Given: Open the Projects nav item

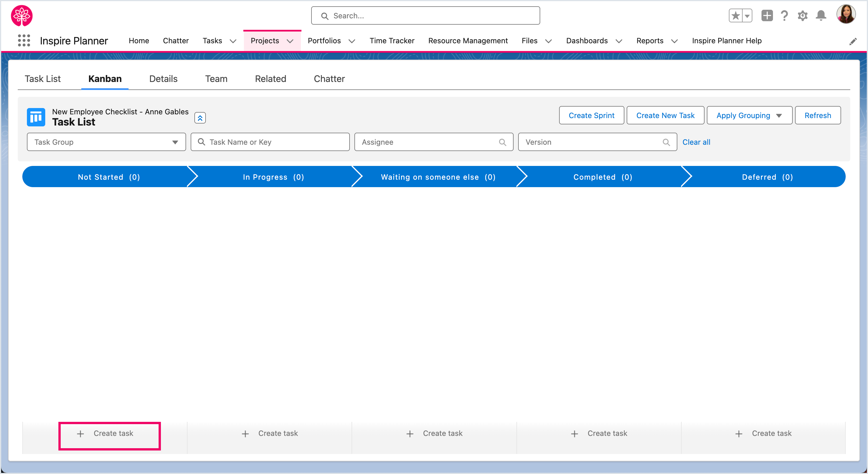Looking at the screenshot, I should pyautogui.click(x=265, y=40).
